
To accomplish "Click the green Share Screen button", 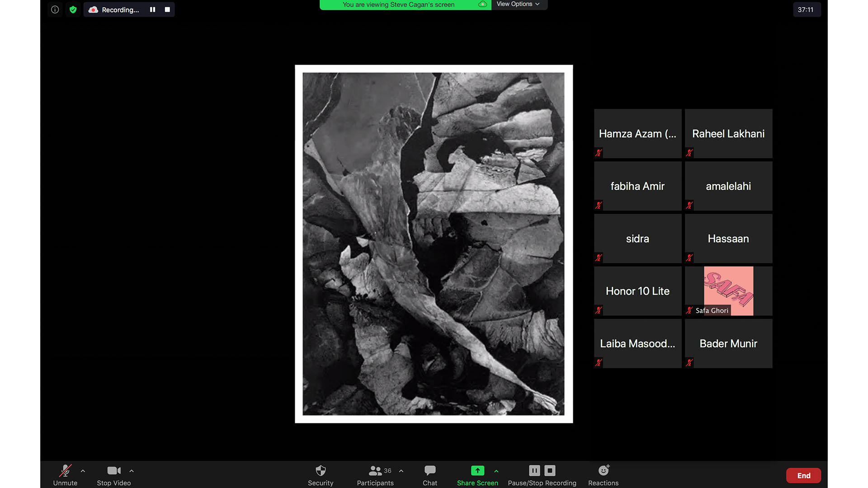I will (477, 475).
